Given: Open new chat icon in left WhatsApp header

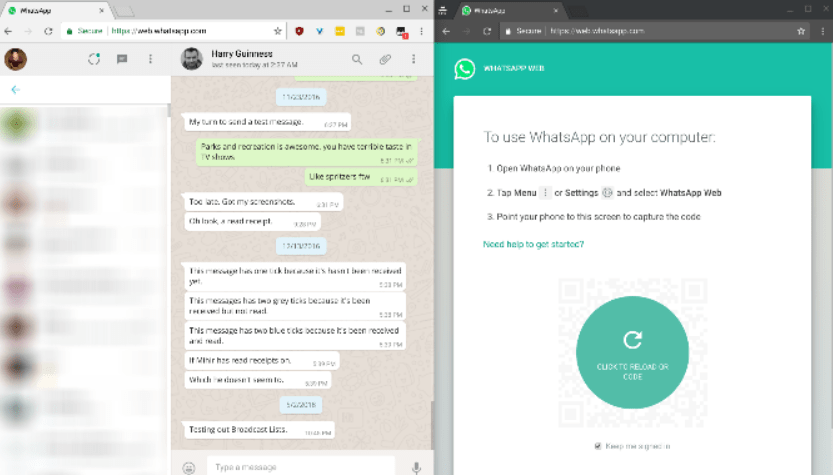Looking at the screenshot, I should (x=122, y=59).
